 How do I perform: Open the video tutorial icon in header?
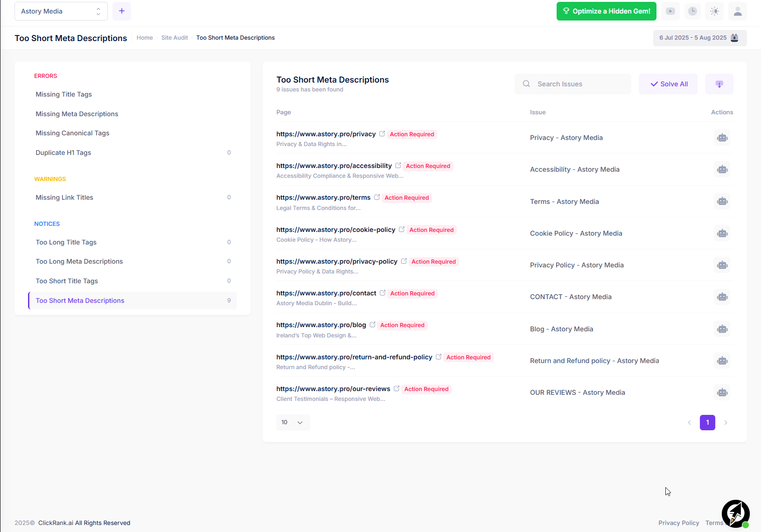pyautogui.click(x=670, y=11)
